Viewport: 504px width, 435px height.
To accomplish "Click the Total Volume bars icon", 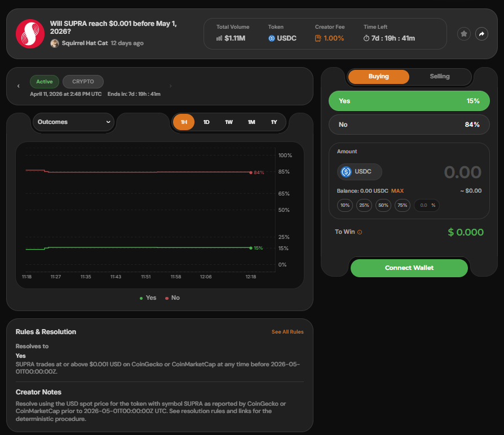I will pyautogui.click(x=219, y=38).
